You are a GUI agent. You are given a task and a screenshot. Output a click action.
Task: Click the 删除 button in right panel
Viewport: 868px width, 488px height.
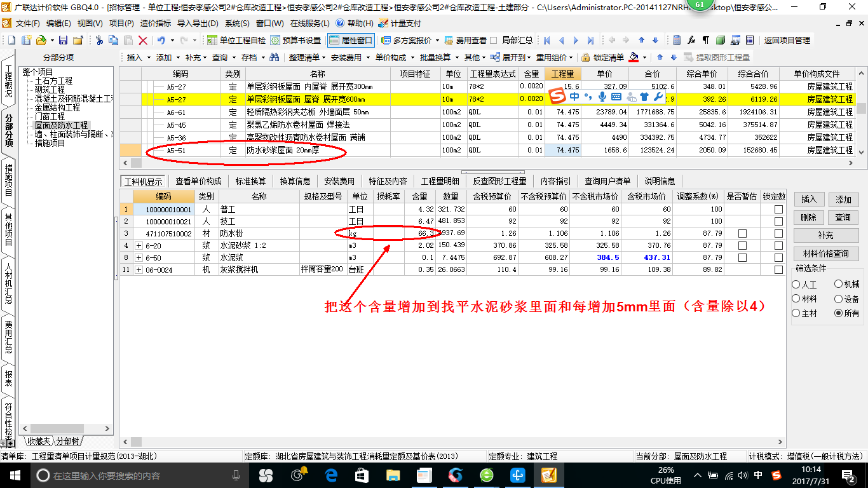coord(808,217)
